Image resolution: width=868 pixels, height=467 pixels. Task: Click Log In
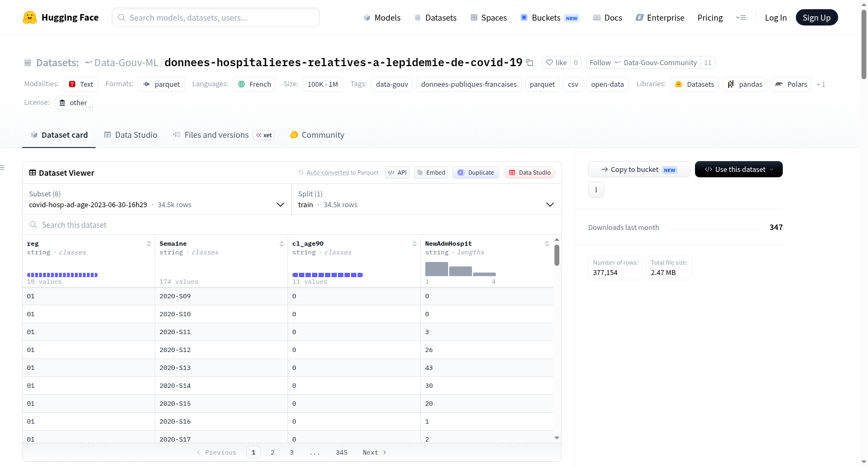coord(776,18)
